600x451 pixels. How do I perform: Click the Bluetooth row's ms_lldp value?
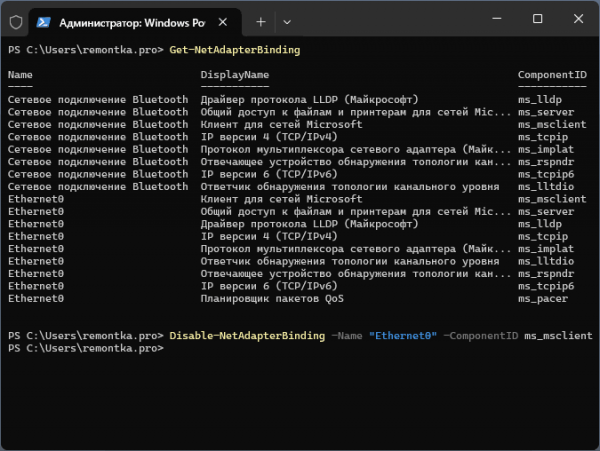click(x=540, y=99)
